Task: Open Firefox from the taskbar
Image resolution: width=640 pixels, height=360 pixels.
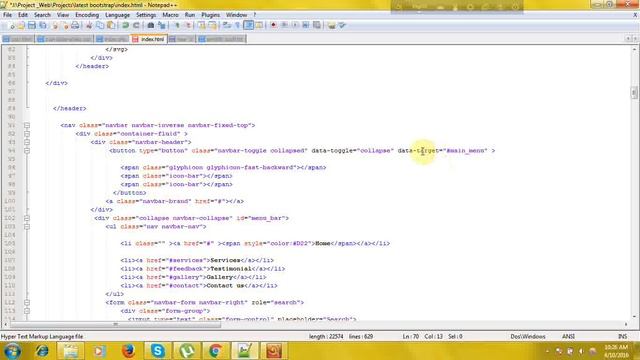Action: [128, 351]
